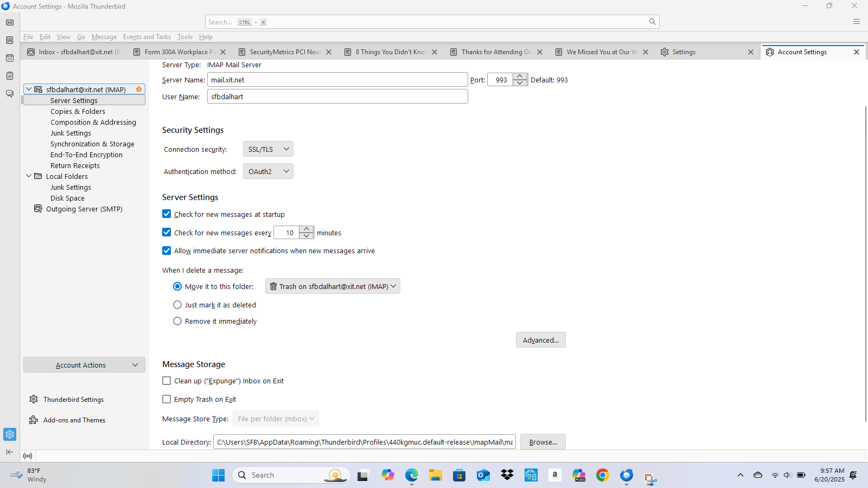This screenshot has width=868, height=488.
Task: Open Google Chrome from taskbar
Action: pos(603,476)
